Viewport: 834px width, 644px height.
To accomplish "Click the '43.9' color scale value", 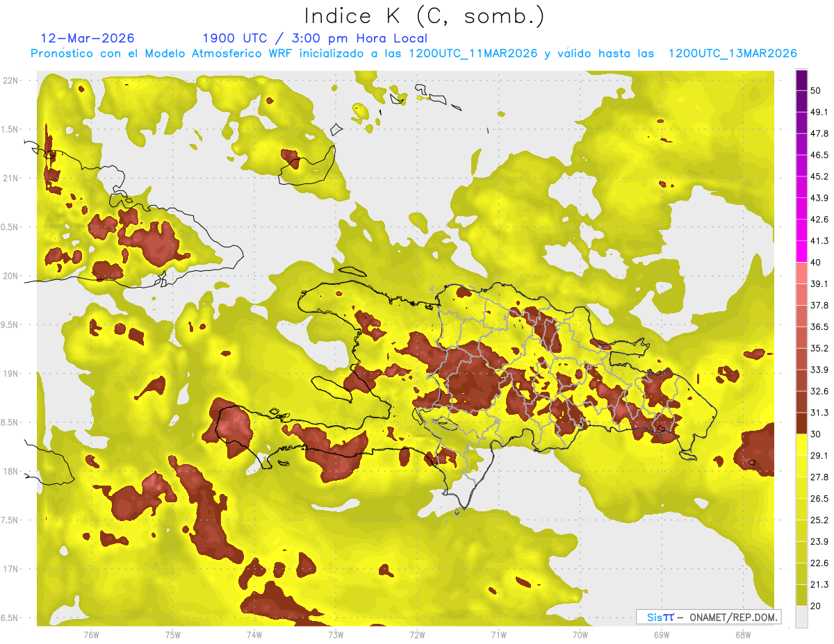I will (819, 198).
